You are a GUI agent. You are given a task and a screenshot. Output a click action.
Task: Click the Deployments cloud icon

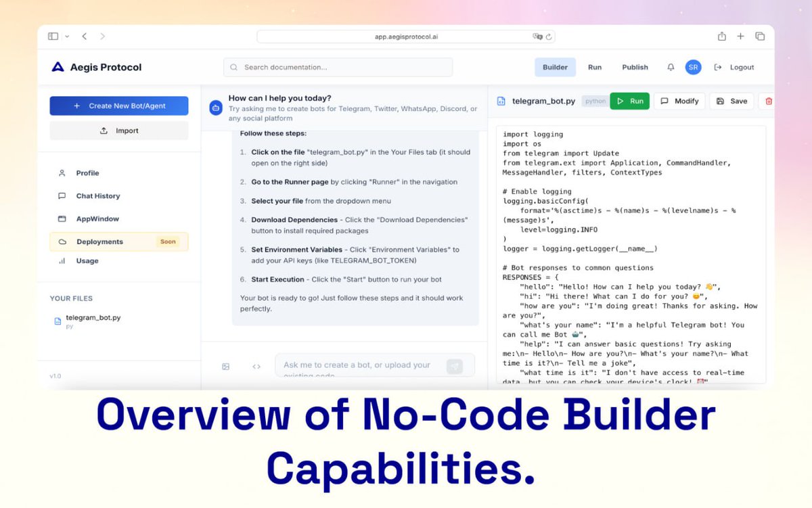tap(62, 241)
